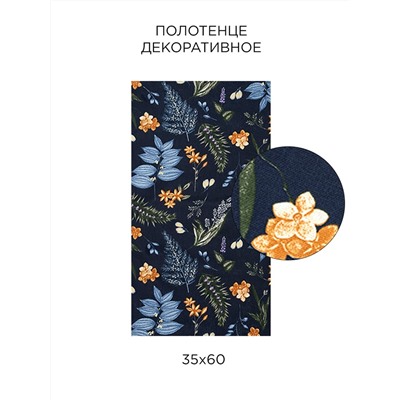Click the purple sprig at towel's top edge
The width and height of the screenshot is (400, 400).
pos(222,94)
